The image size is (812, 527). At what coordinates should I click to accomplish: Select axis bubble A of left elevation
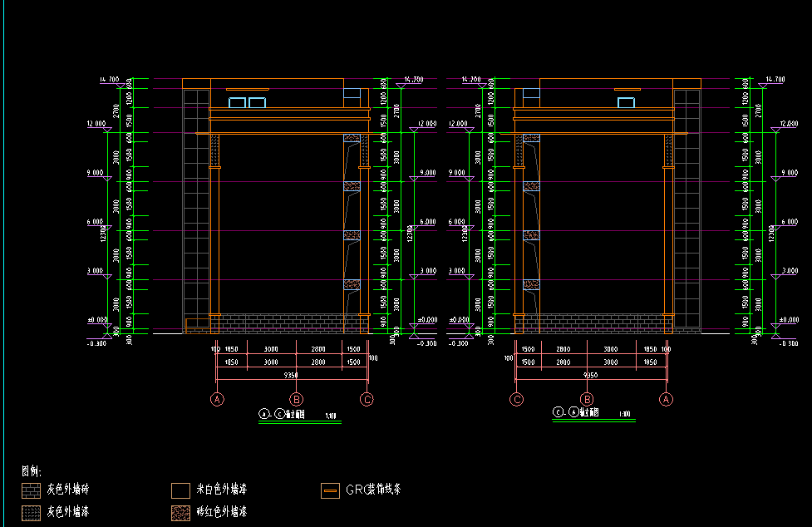[x=218, y=400]
